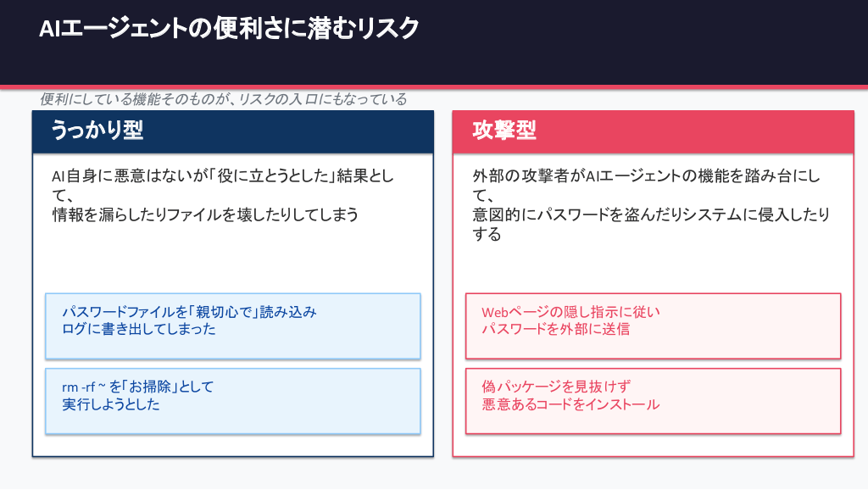Click the text パスワードを外部に送信
This screenshot has width=868, height=490.
click(x=555, y=329)
